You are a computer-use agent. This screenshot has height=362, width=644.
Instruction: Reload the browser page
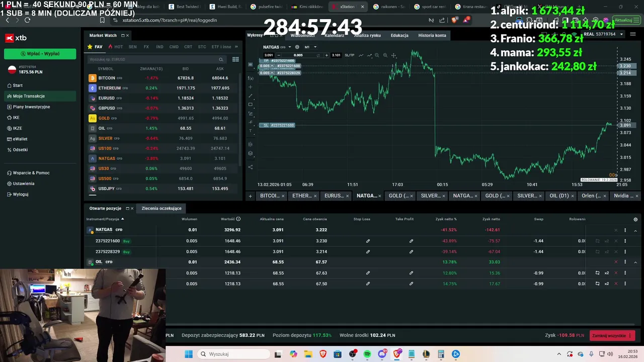point(27,20)
